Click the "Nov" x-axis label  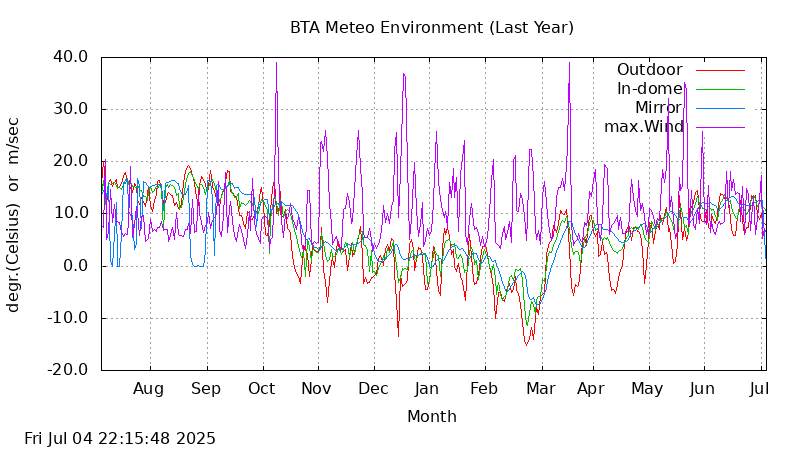pos(316,389)
